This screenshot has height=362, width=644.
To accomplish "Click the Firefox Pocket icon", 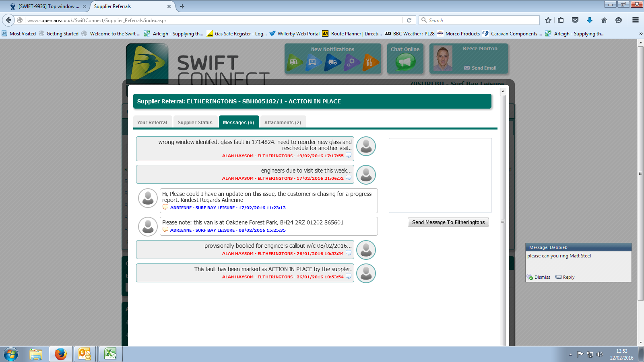I will tap(575, 20).
